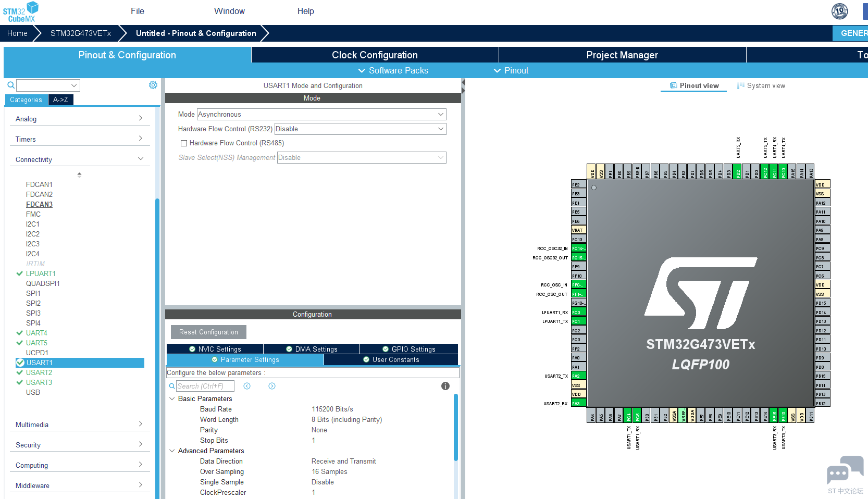
Task: Expand the Analog category
Action: click(x=80, y=119)
